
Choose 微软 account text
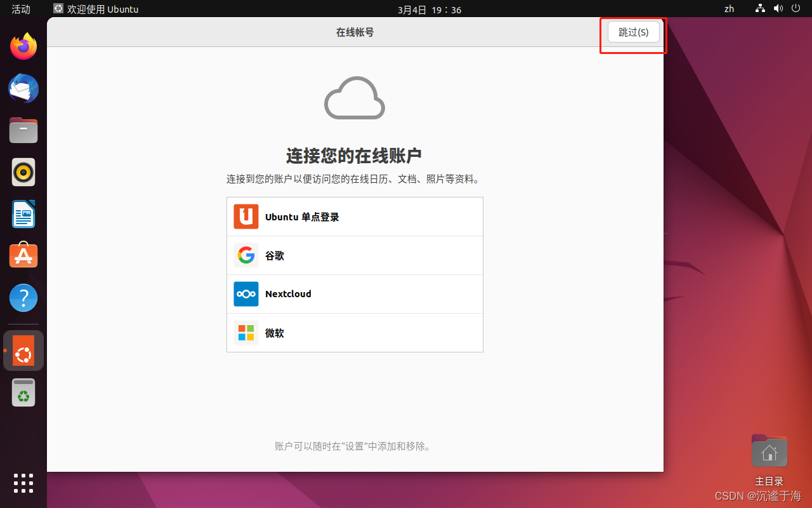pyautogui.click(x=275, y=333)
